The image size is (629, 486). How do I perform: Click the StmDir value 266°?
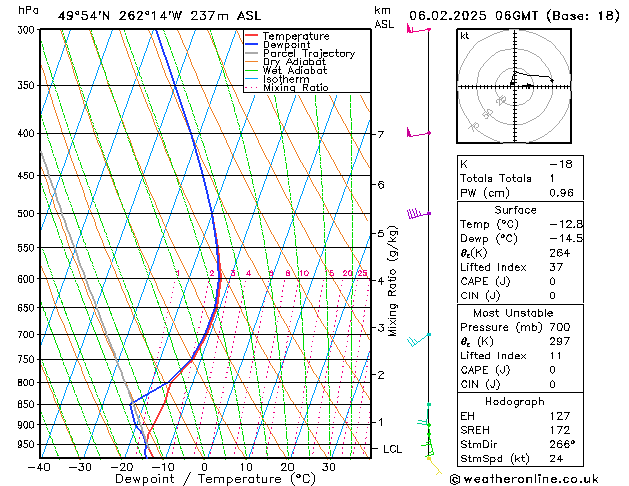[x=562, y=444]
